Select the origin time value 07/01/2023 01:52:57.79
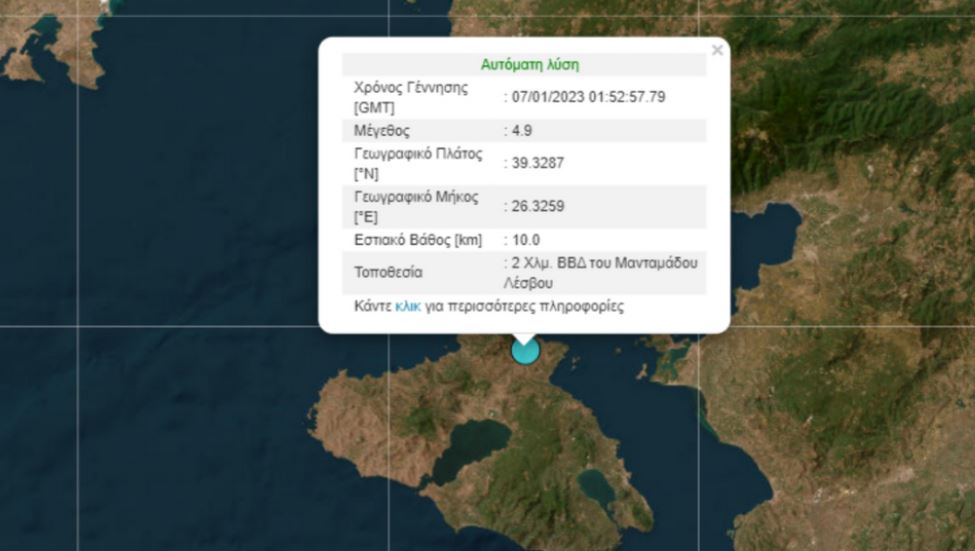This screenshot has height=551, width=975. click(x=588, y=97)
